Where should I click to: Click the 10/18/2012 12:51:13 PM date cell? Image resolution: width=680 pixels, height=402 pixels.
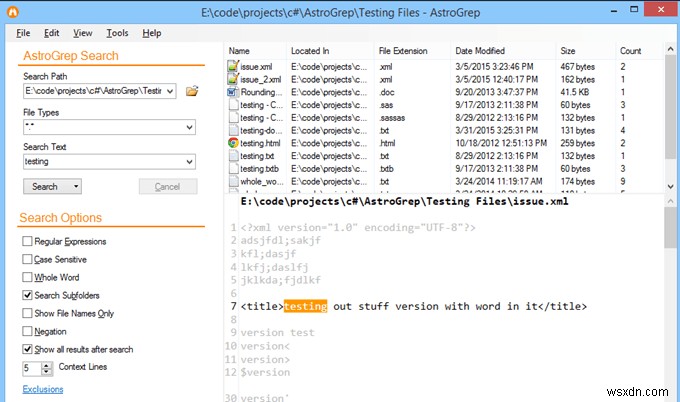point(501,143)
